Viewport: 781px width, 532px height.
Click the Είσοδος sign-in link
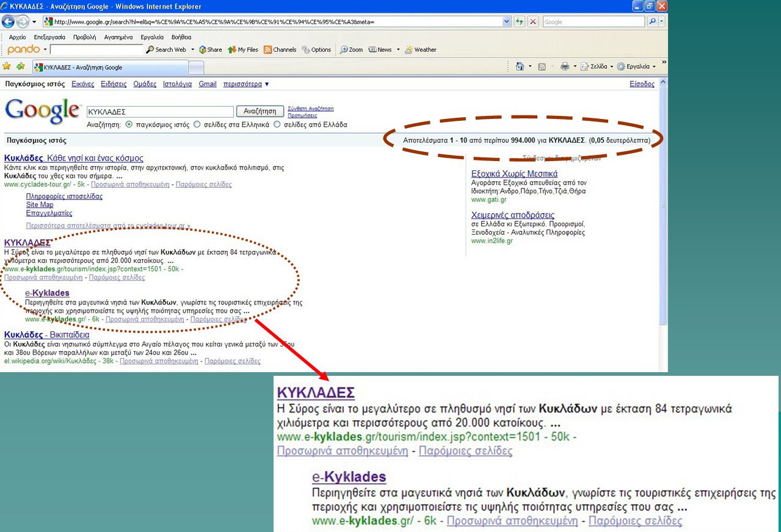point(642,84)
